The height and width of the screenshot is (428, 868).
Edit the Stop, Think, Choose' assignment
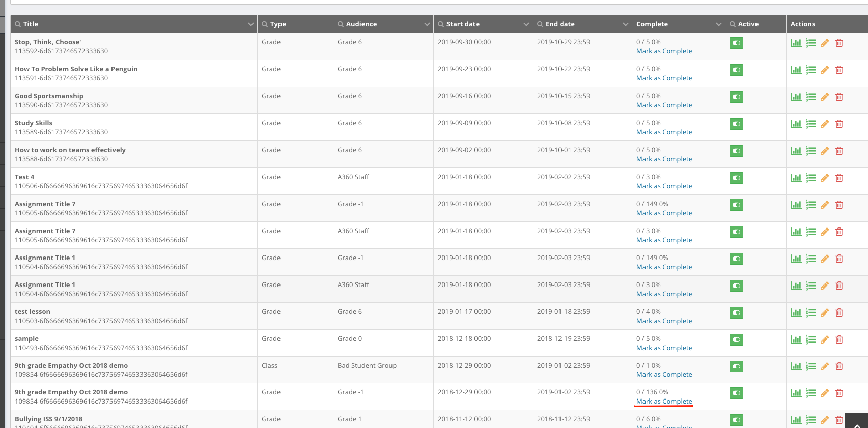point(825,43)
